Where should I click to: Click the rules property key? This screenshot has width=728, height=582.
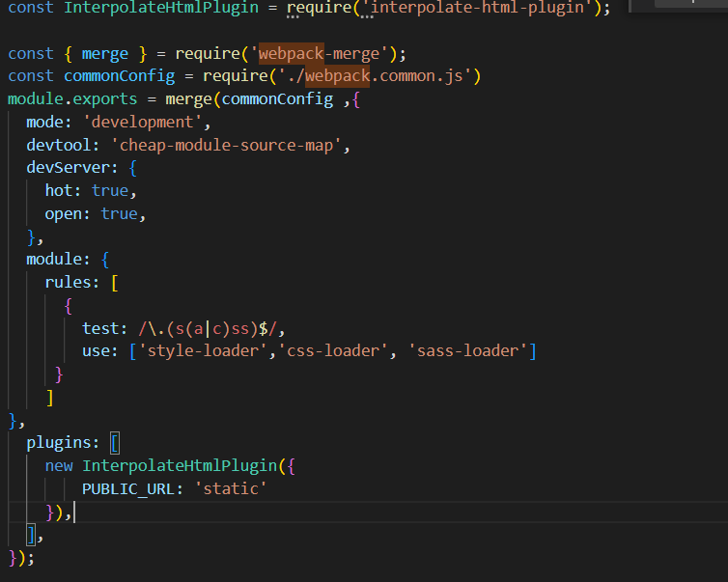coord(69,282)
